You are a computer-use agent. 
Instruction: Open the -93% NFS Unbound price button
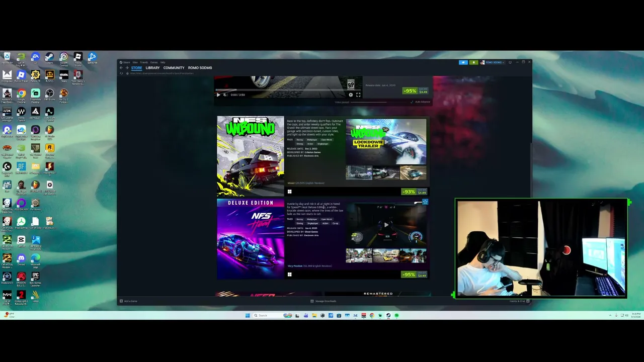[415, 192]
